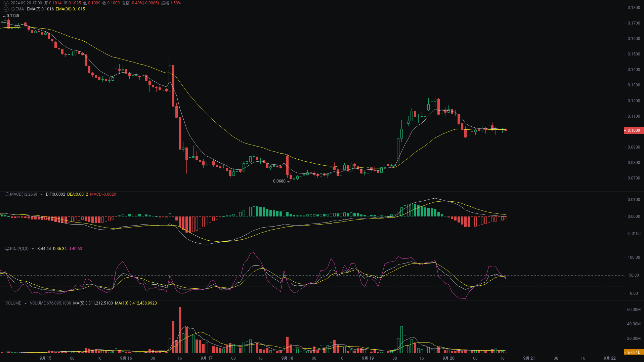Hide the DEA line via its legend label
The image size is (644, 362).
(78, 194)
